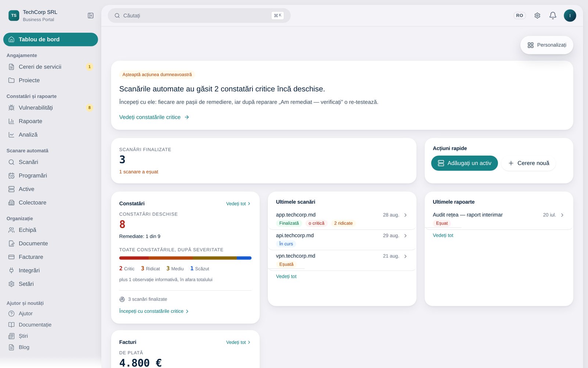Click Vedeți tot under Ultimele scanări
This screenshot has width=588, height=368.
pos(286,276)
